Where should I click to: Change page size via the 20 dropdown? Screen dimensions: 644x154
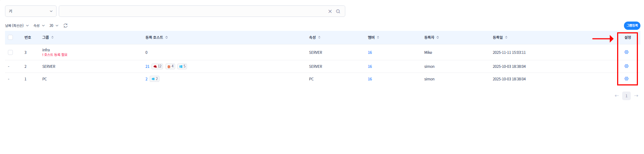tap(54, 25)
